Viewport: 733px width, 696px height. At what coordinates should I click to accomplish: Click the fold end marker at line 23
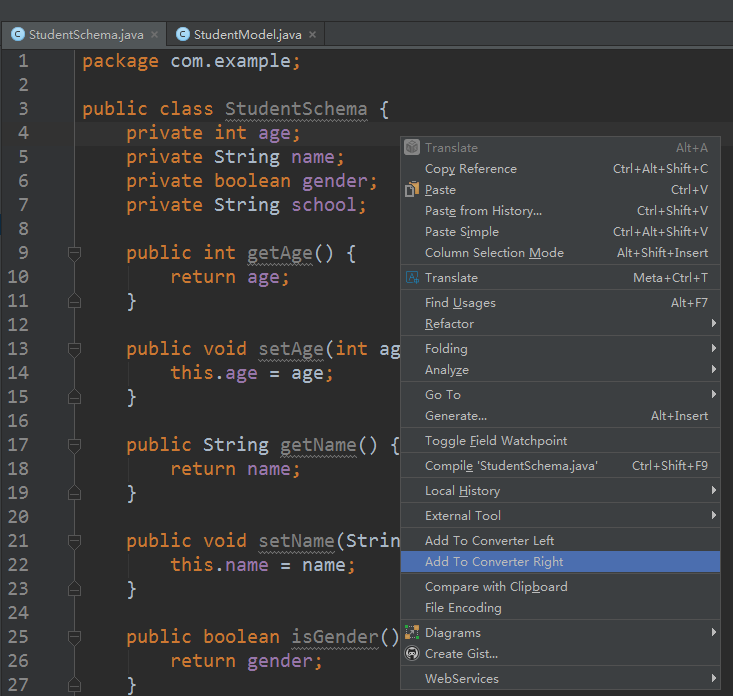tap(74, 589)
